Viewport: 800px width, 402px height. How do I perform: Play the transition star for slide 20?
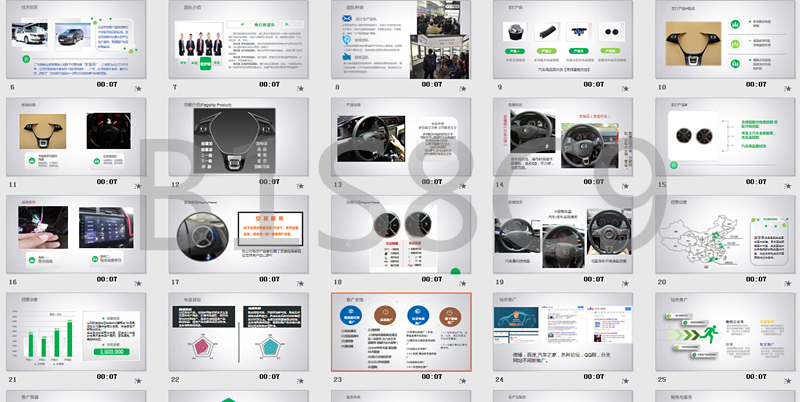pos(787,284)
